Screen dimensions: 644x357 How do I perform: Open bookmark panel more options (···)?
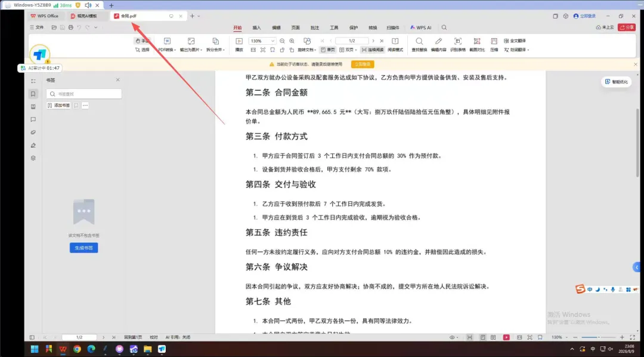pos(85,105)
